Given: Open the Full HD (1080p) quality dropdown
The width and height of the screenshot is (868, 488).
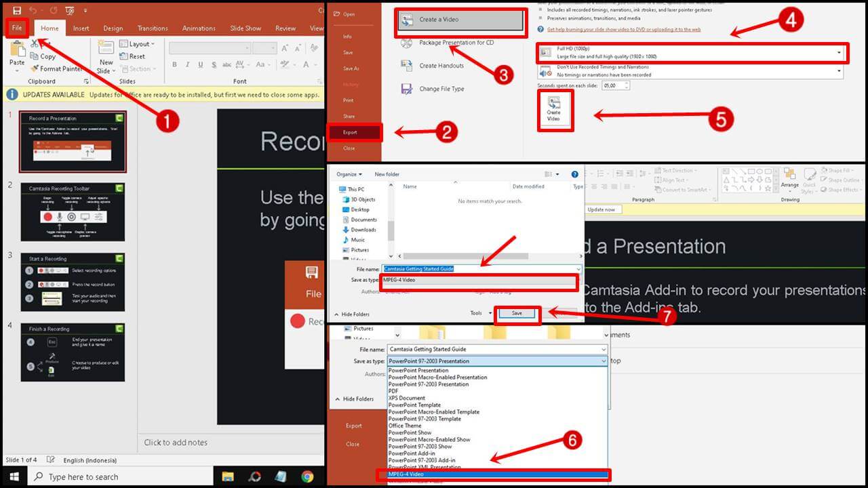Looking at the screenshot, I should pyautogui.click(x=691, y=52).
